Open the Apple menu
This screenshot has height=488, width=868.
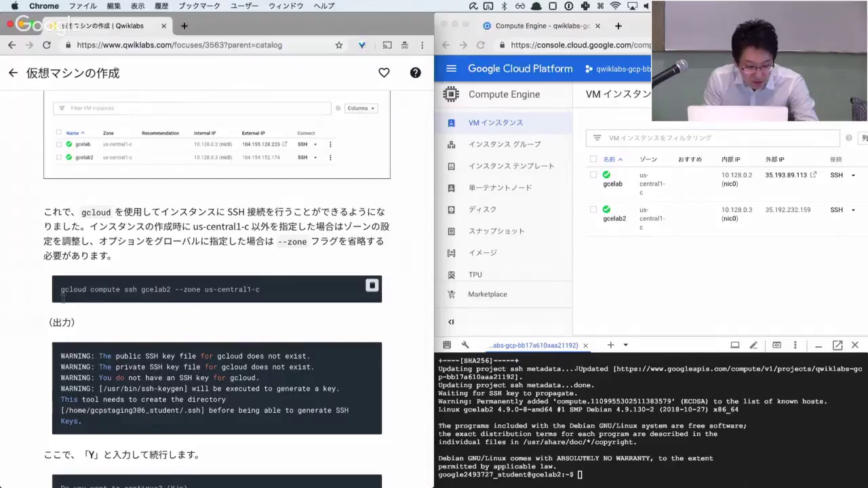coord(14,6)
